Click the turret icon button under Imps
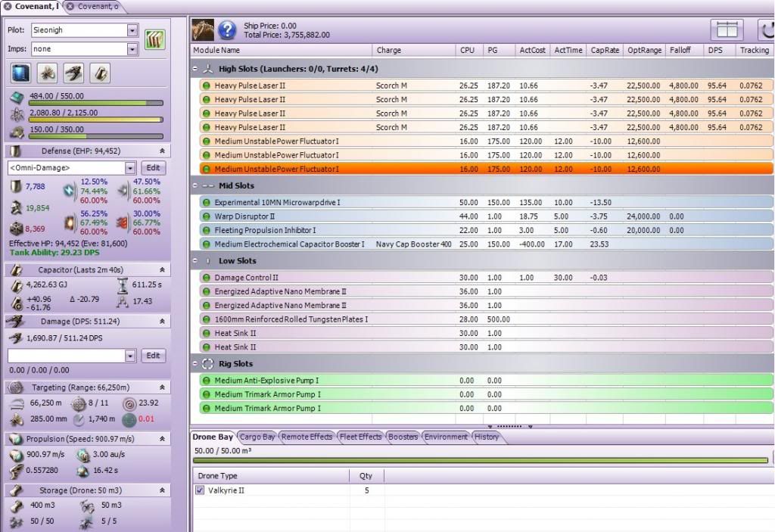775x532 pixels. pos(73,73)
